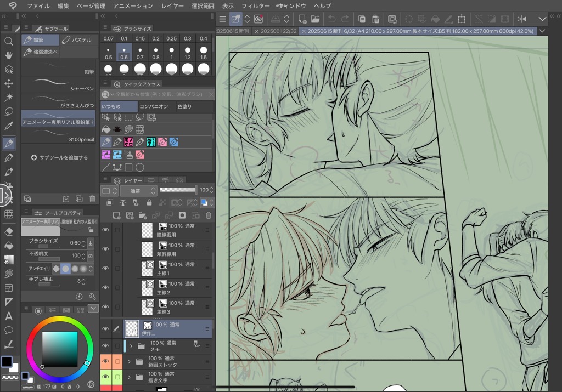Select the Balloon speech bubble tool
This screenshot has width=562, height=392.
click(9, 330)
